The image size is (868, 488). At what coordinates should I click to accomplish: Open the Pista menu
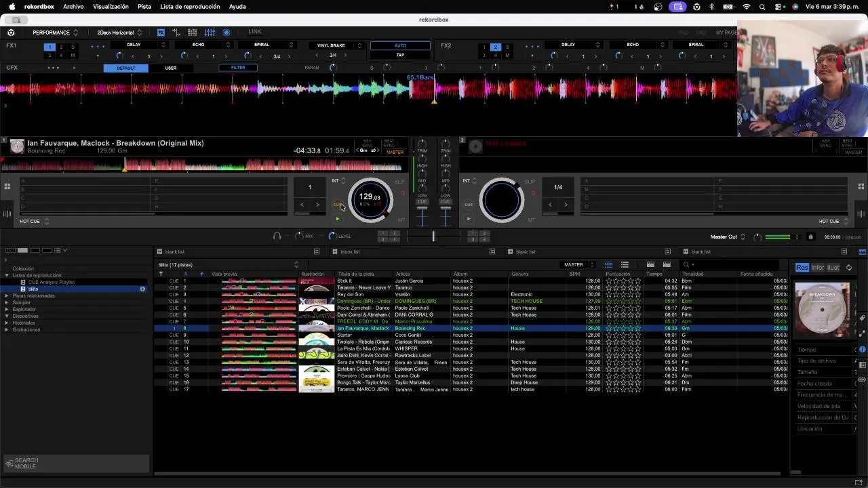(x=144, y=7)
